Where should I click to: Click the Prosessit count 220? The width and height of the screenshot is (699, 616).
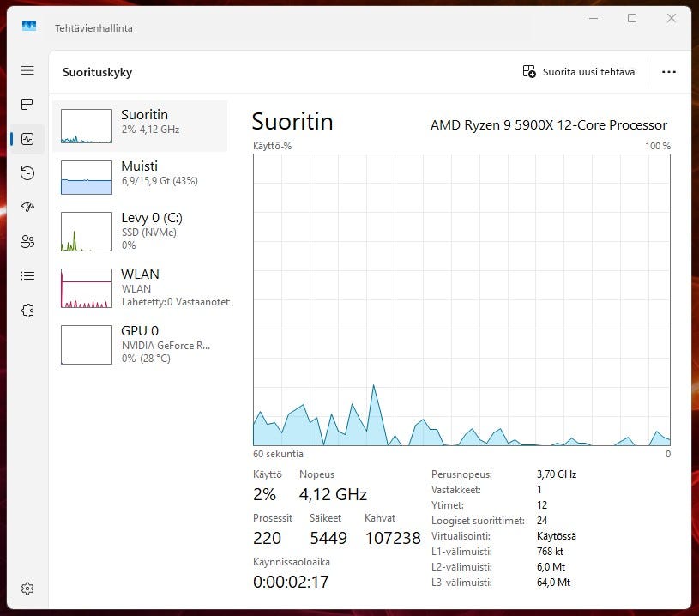[267, 538]
